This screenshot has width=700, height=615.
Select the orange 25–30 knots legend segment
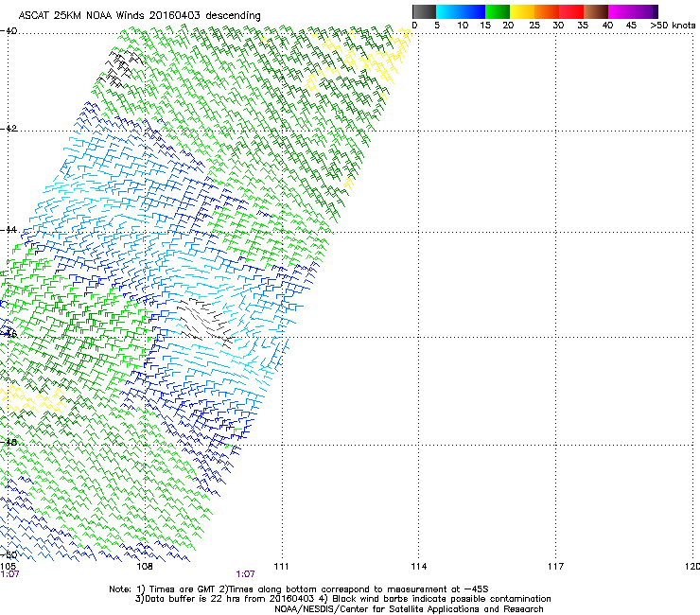click(x=547, y=11)
